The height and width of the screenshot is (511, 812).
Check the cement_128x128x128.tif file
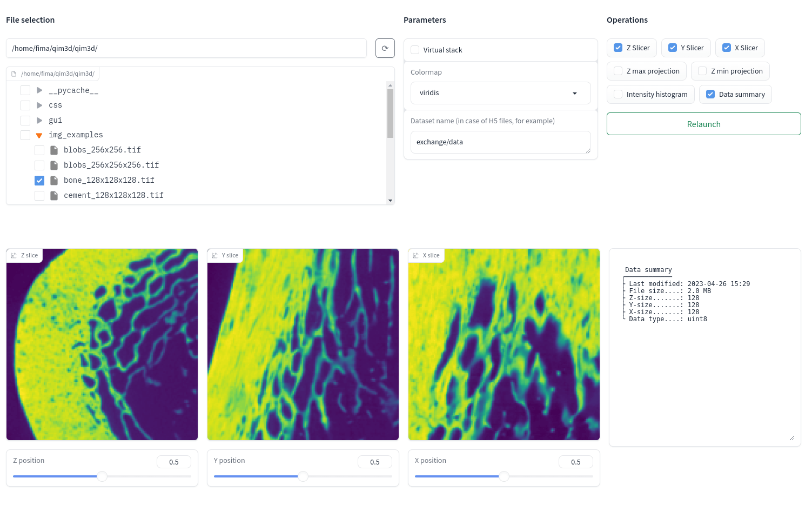click(x=39, y=195)
